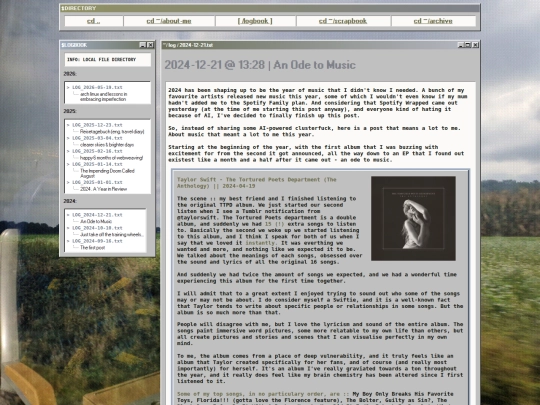Screen dimensions: 540x405
Task: Open LOG_2025-01-14.txt entry
Action: [97, 164]
